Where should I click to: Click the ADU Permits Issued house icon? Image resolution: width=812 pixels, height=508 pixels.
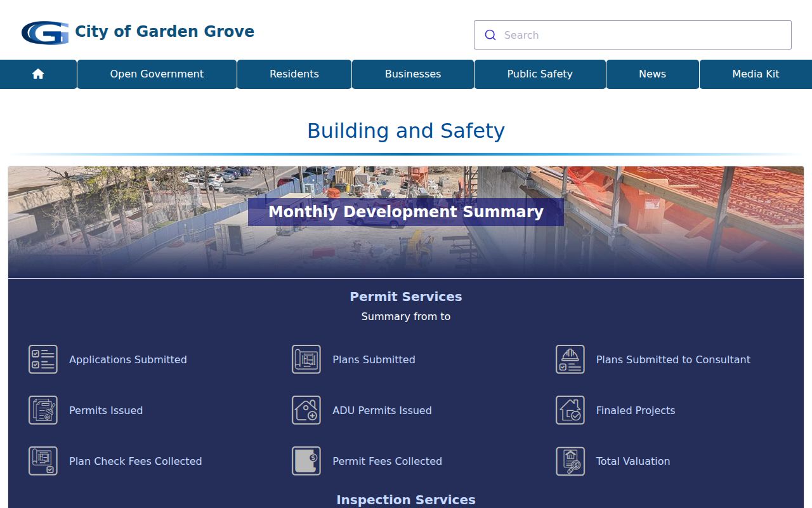pos(306,410)
